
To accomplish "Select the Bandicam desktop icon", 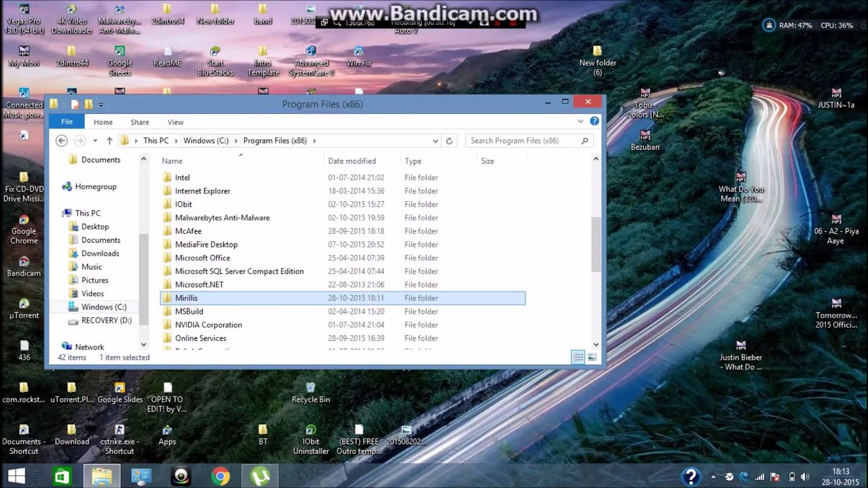I will click(x=24, y=266).
